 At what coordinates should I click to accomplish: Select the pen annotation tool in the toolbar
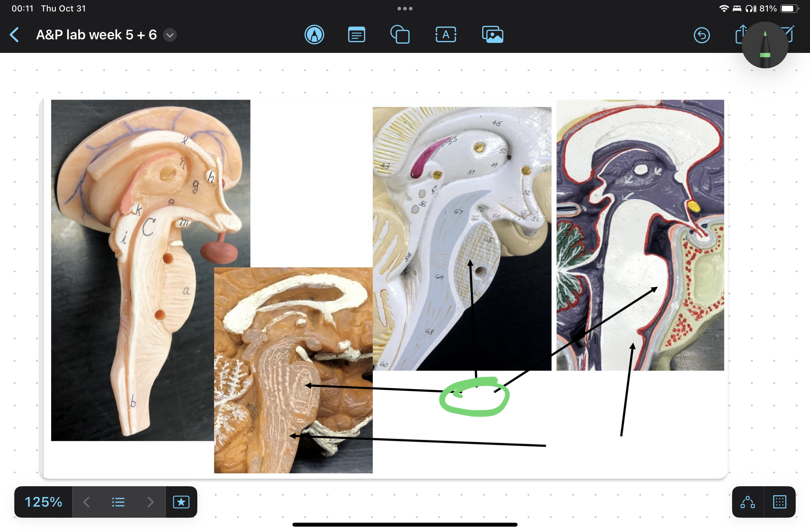pos(314,35)
